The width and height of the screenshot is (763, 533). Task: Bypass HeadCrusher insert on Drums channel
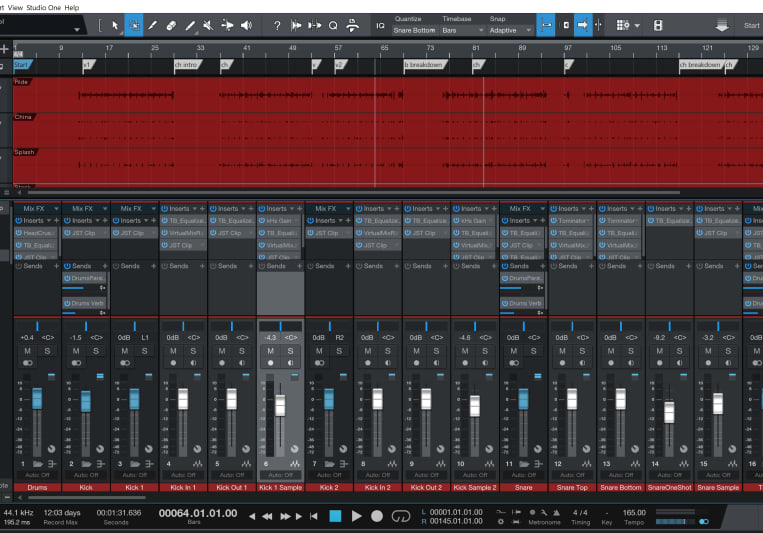point(18,233)
